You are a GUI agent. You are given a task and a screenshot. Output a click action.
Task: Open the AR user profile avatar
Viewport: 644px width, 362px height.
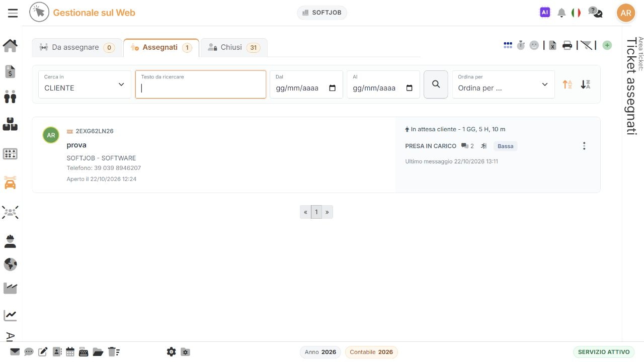point(626,13)
